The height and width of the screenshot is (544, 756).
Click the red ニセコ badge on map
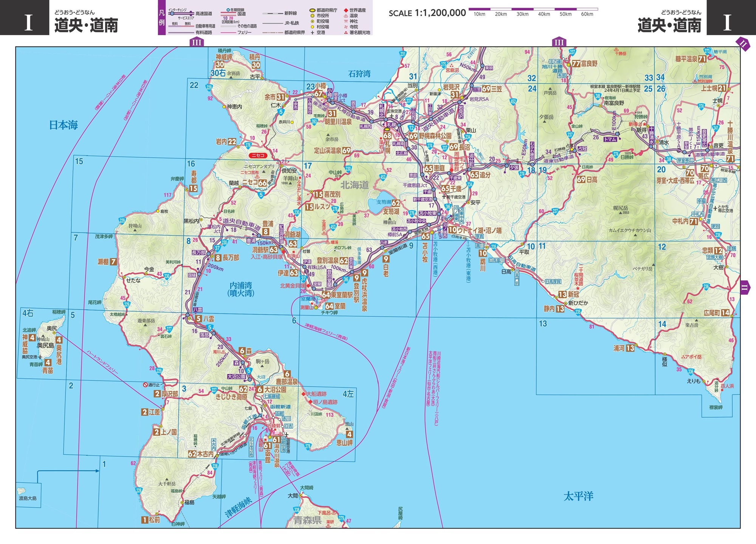click(258, 155)
